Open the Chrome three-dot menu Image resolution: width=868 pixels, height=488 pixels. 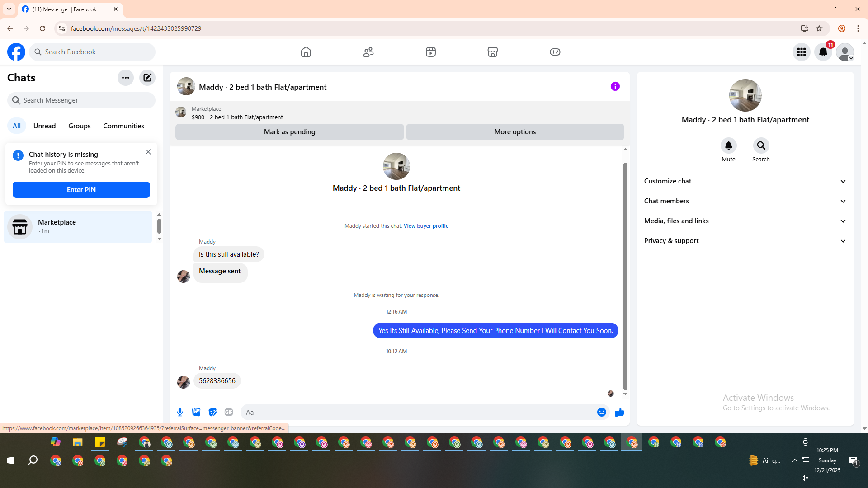pos(858,28)
